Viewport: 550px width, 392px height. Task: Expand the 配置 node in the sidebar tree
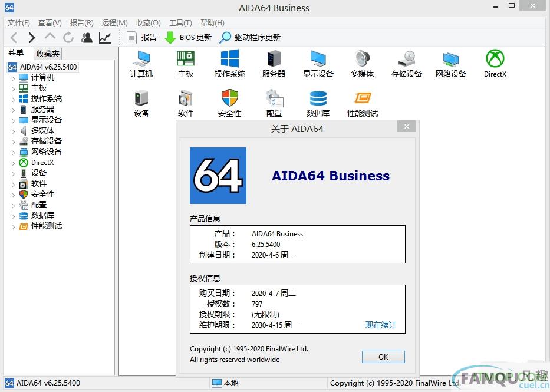point(14,206)
